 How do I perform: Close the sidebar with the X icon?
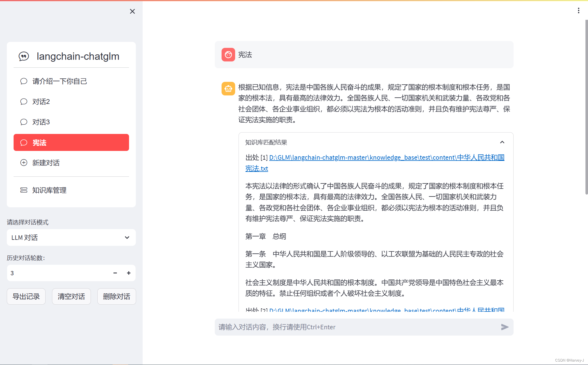coord(132,11)
